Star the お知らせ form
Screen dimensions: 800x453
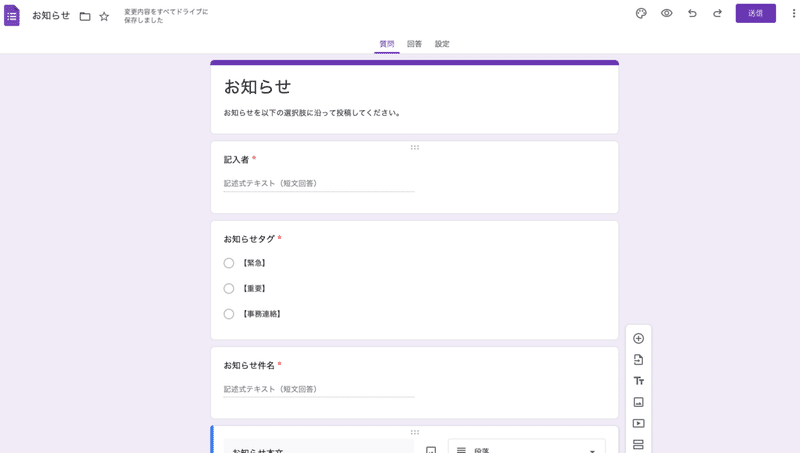[104, 16]
